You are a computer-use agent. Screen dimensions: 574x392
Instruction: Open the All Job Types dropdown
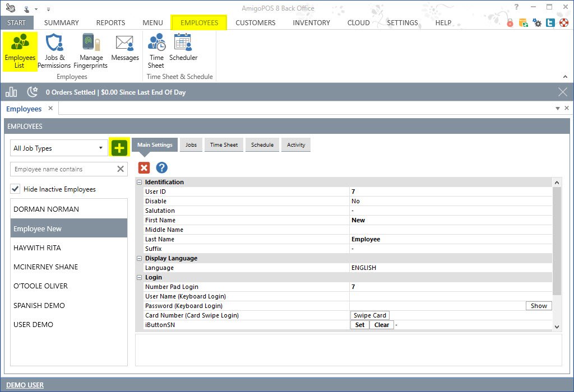click(59, 148)
